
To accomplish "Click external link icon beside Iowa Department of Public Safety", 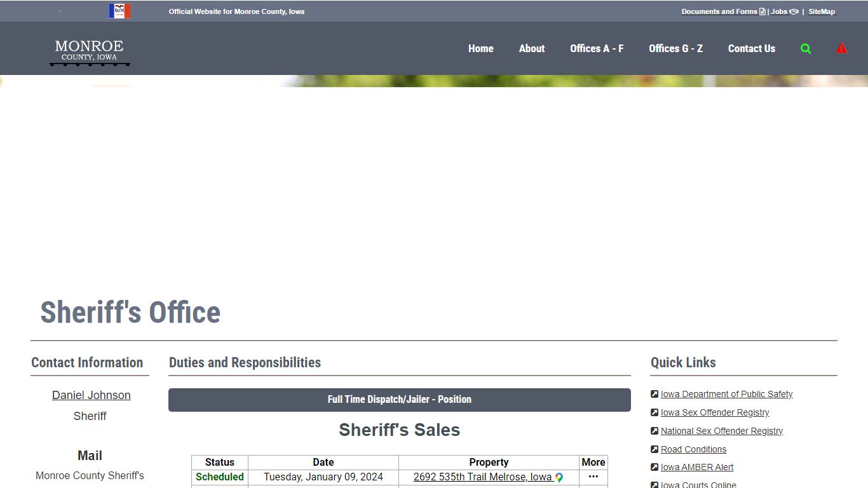I will pyautogui.click(x=654, y=394).
